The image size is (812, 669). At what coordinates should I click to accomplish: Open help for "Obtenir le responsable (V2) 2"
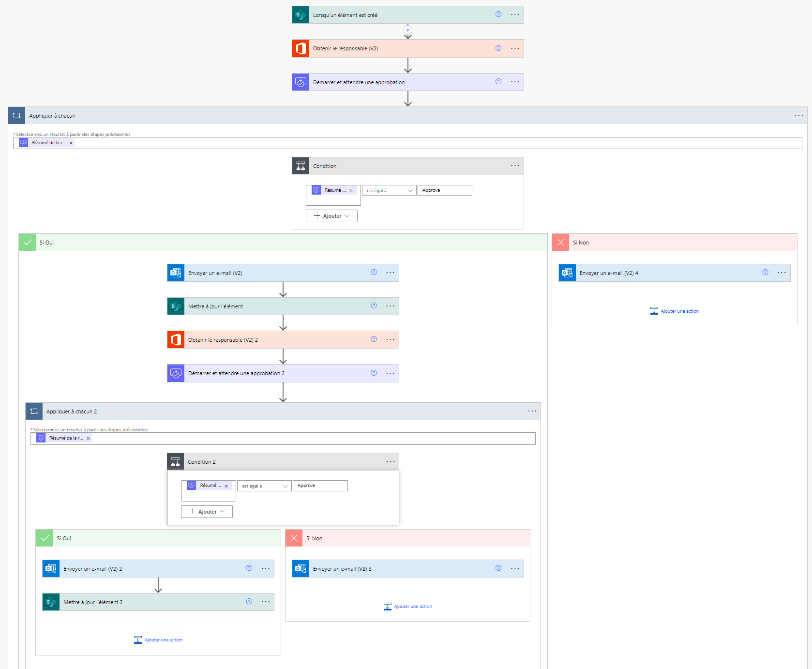[374, 339]
